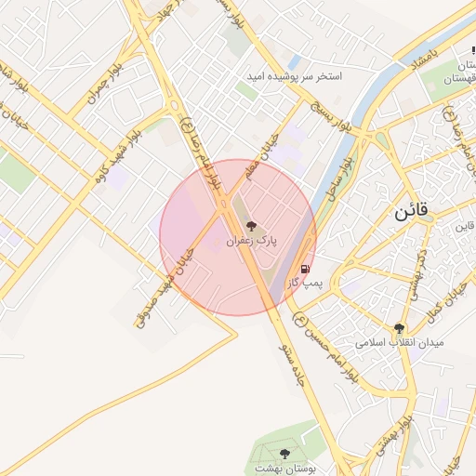Select the خیابان معلم street label
Viewport: 476px width, 476px height.
(x=262, y=157)
